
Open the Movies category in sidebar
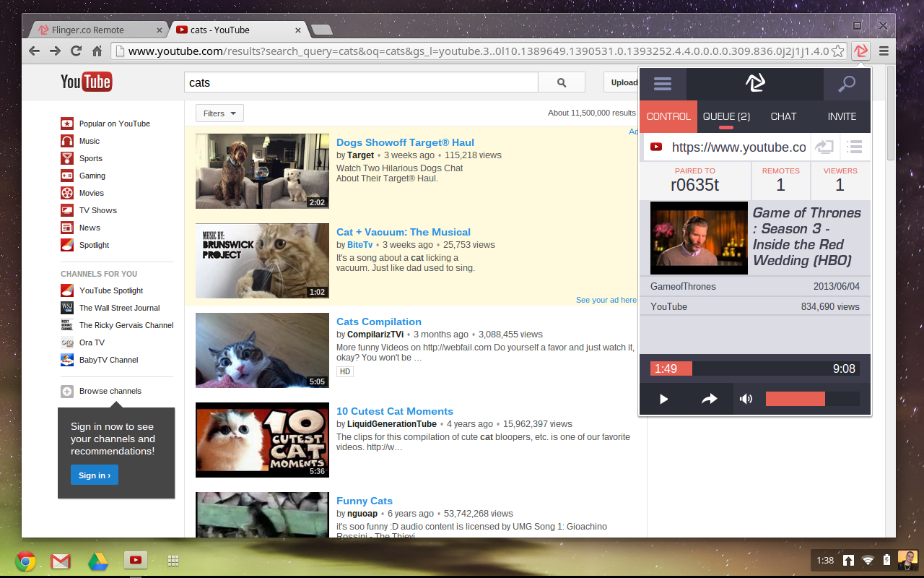click(82, 193)
